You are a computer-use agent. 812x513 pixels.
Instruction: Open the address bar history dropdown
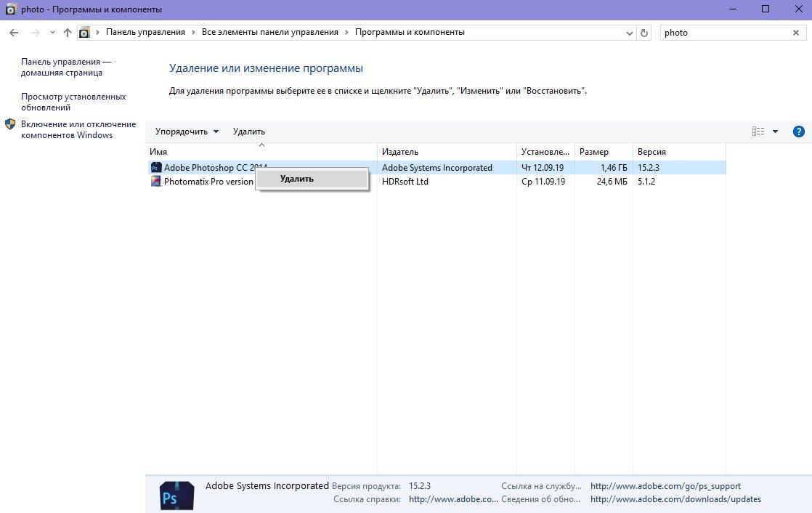[x=629, y=33]
